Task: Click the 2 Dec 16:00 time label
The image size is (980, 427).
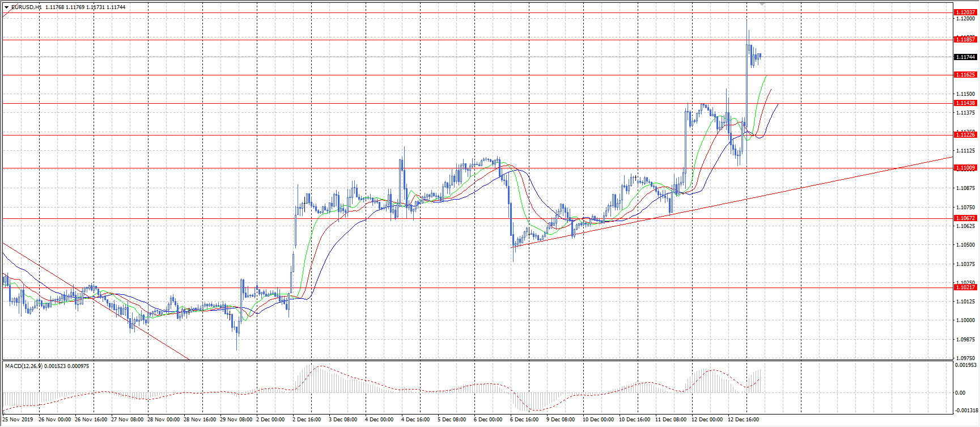Action: point(307,420)
